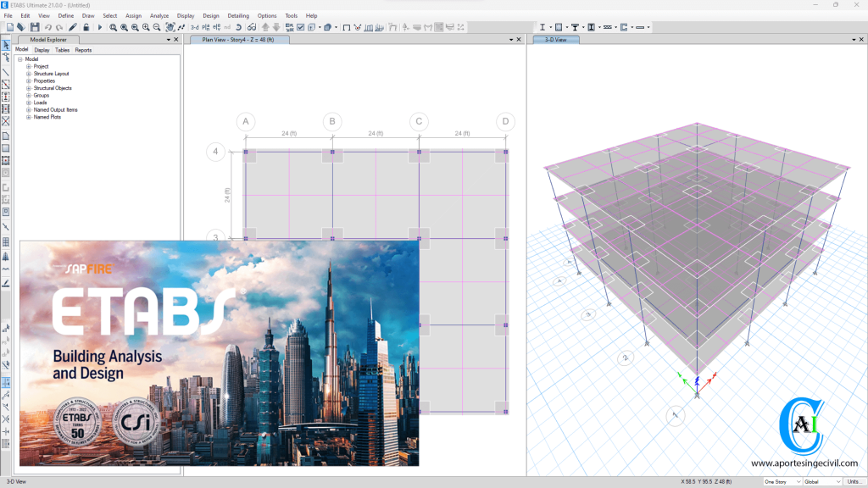Click the Save model icon
This screenshot has width=868, height=488.
click(x=35, y=27)
